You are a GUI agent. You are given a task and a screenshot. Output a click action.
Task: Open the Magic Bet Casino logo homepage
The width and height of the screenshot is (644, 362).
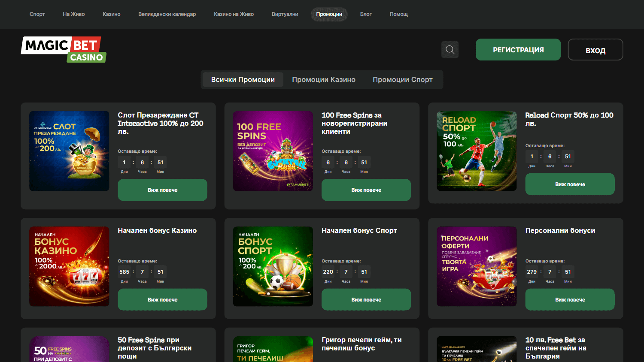(x=64, y=49)
